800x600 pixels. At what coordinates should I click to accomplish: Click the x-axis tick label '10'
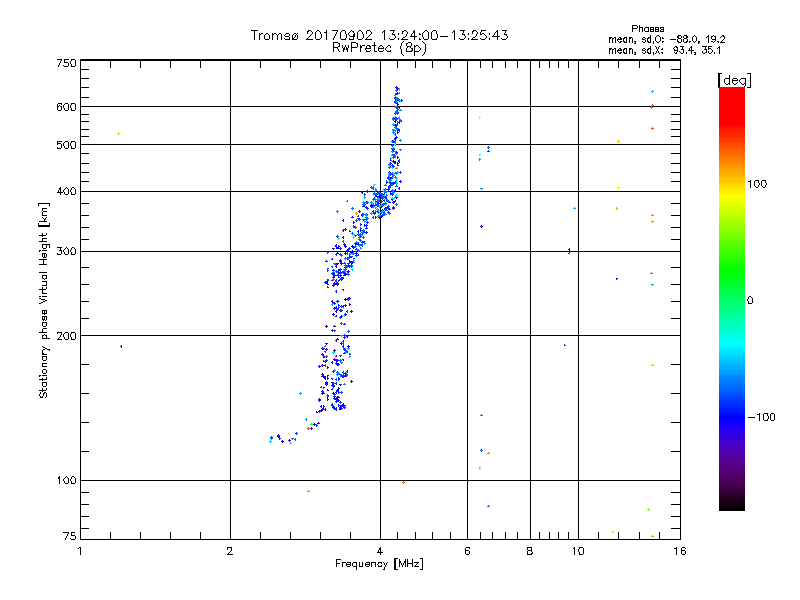578,551
